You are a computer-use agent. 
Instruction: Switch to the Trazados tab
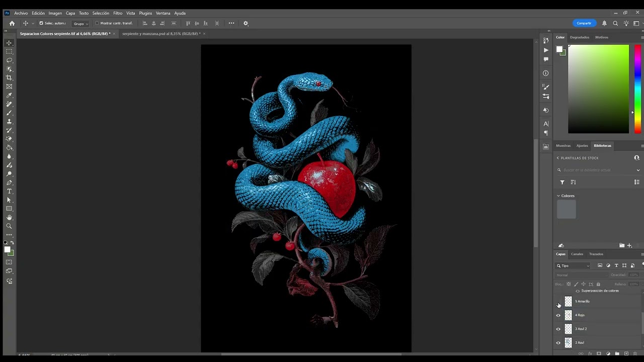tap(596, 254)
